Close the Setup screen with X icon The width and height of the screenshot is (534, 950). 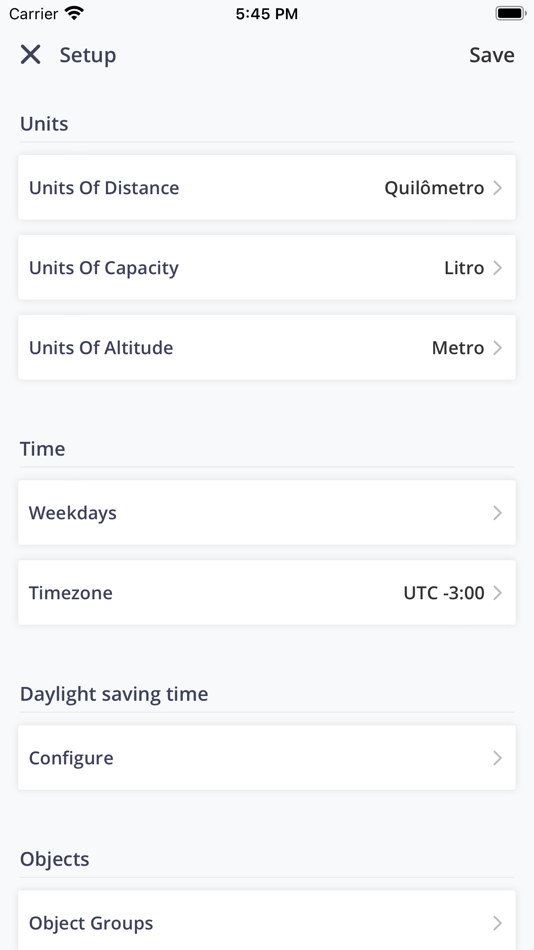pos(30,55)
